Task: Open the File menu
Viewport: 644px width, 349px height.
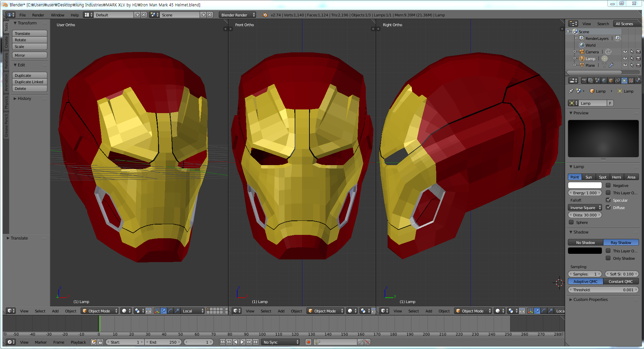Action: click(x=22, y=15)
